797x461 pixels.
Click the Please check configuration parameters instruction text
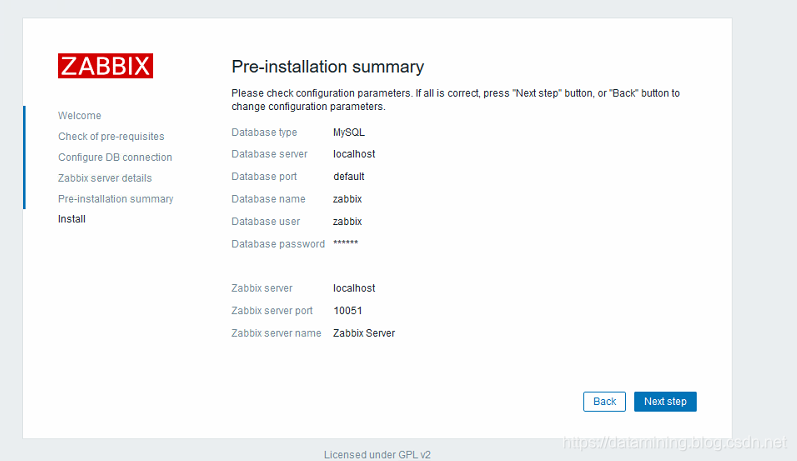pyautogui.click(x=455, y=100)
